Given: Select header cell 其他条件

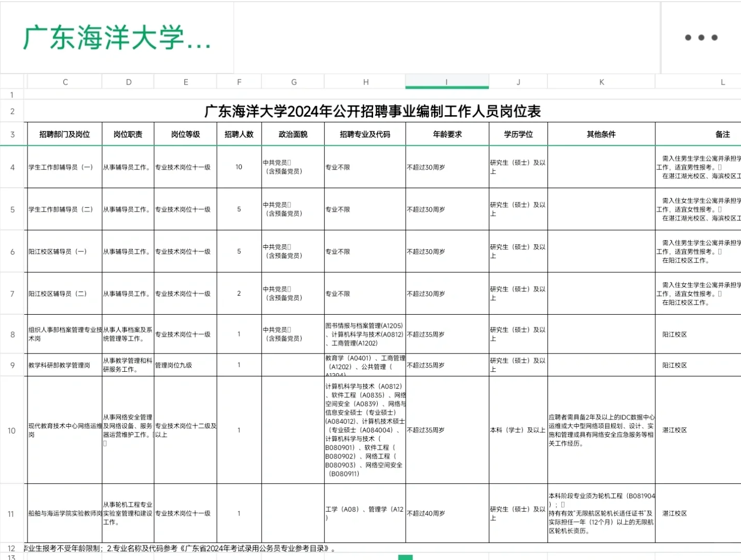Looking at the screenshot, I should tap(601, 134).
